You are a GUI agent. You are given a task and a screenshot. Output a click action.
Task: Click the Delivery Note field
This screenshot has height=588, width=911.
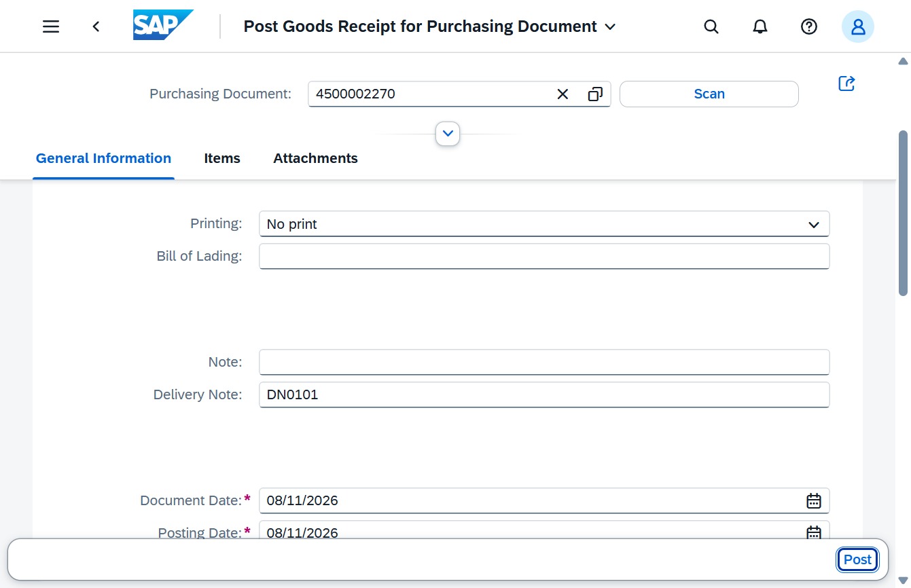544,395
